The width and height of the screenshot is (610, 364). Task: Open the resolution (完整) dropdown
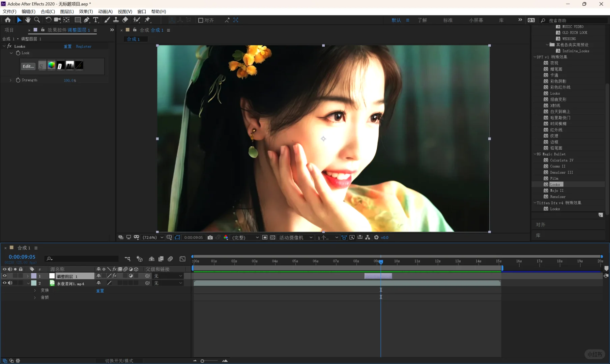tap(245, 238)
